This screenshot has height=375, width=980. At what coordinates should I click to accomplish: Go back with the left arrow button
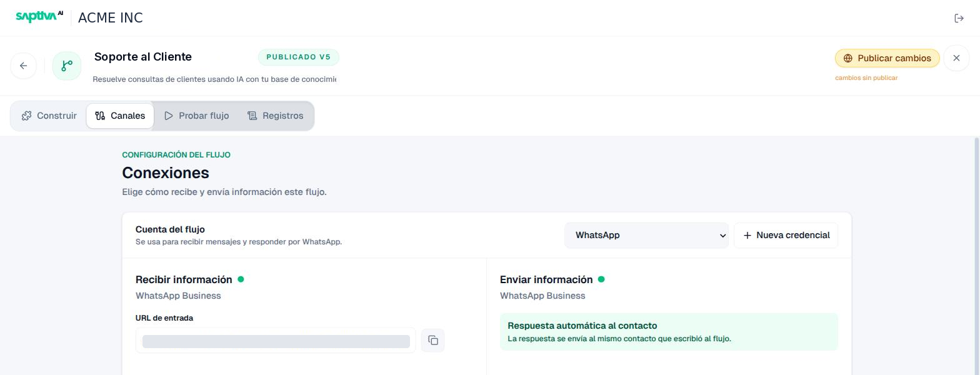point(24,66)
